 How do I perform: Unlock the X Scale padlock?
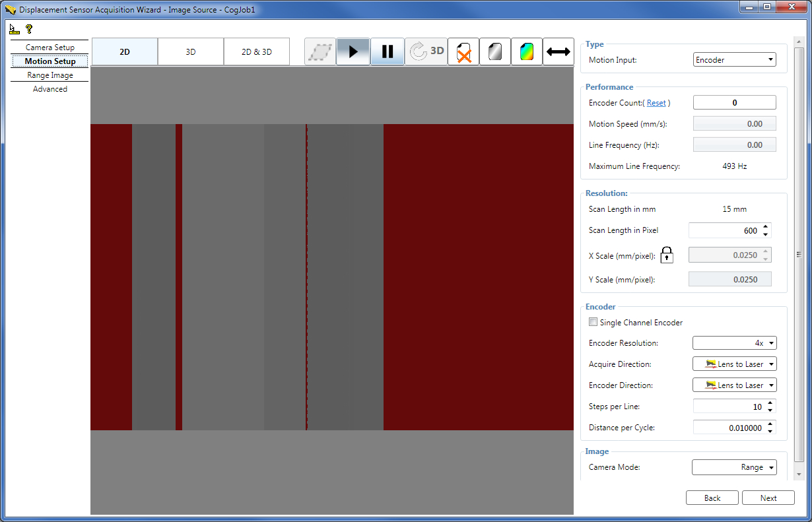[667, 255]
